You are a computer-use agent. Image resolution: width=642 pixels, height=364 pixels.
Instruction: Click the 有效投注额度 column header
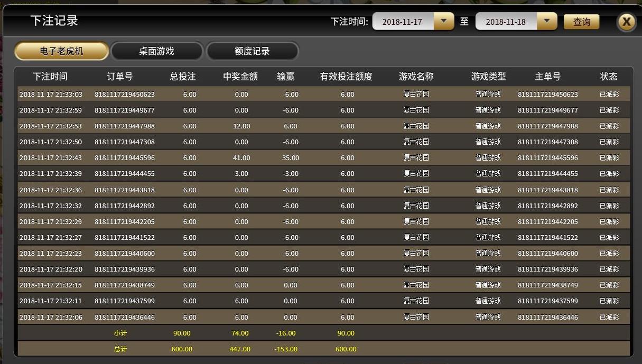click(346, 77)
